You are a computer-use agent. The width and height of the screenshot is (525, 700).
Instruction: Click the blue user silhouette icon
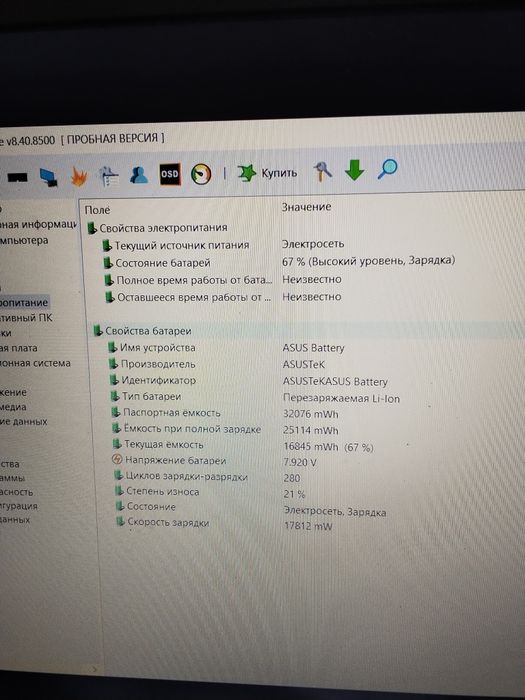(139, 175)
